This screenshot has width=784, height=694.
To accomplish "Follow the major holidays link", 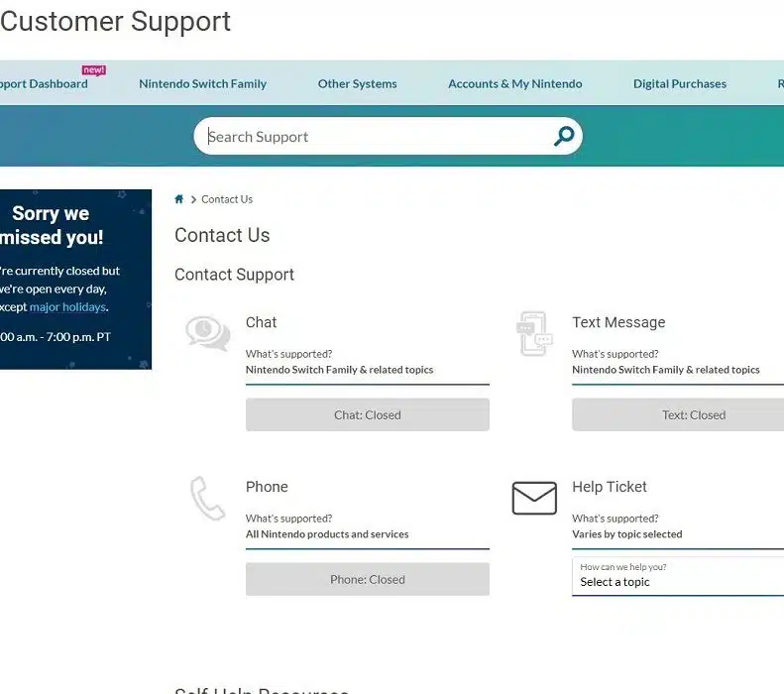I will click(67, 307).
